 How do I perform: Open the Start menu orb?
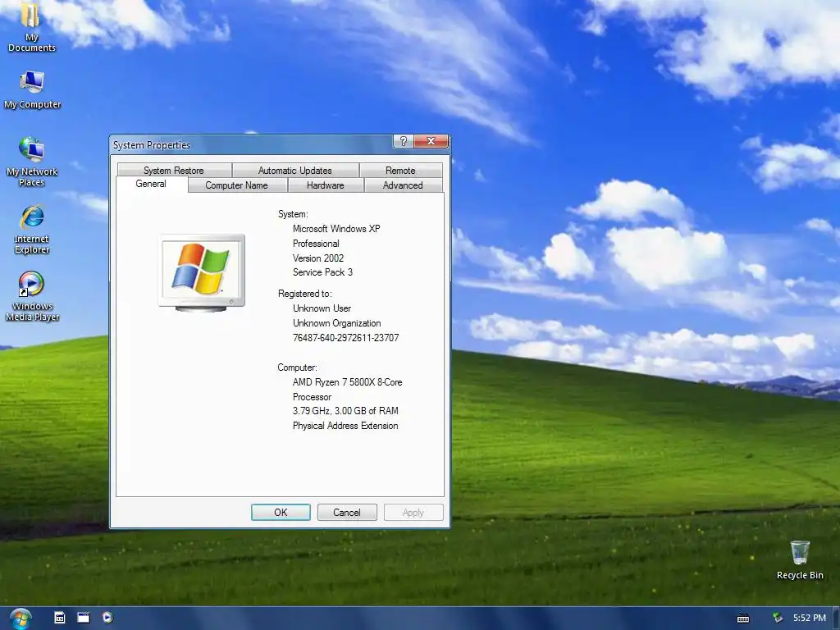[x=21, y=619]
